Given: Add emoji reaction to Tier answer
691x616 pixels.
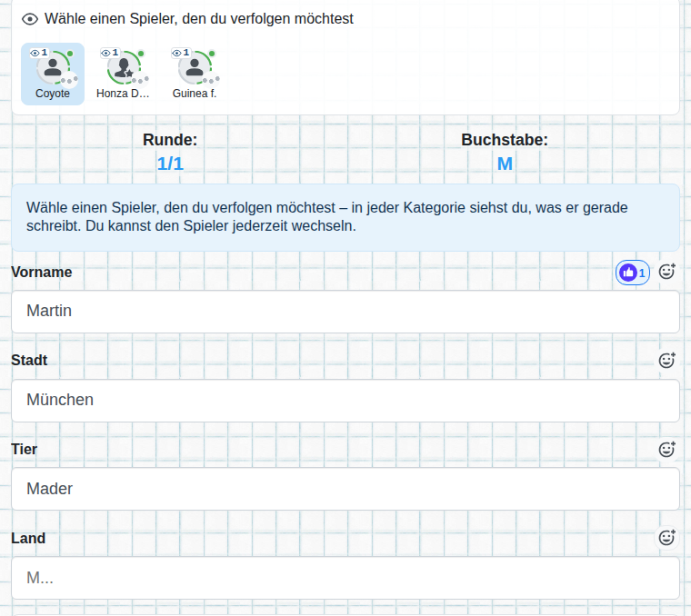Looking at the screenshot, I should [666, 449].
